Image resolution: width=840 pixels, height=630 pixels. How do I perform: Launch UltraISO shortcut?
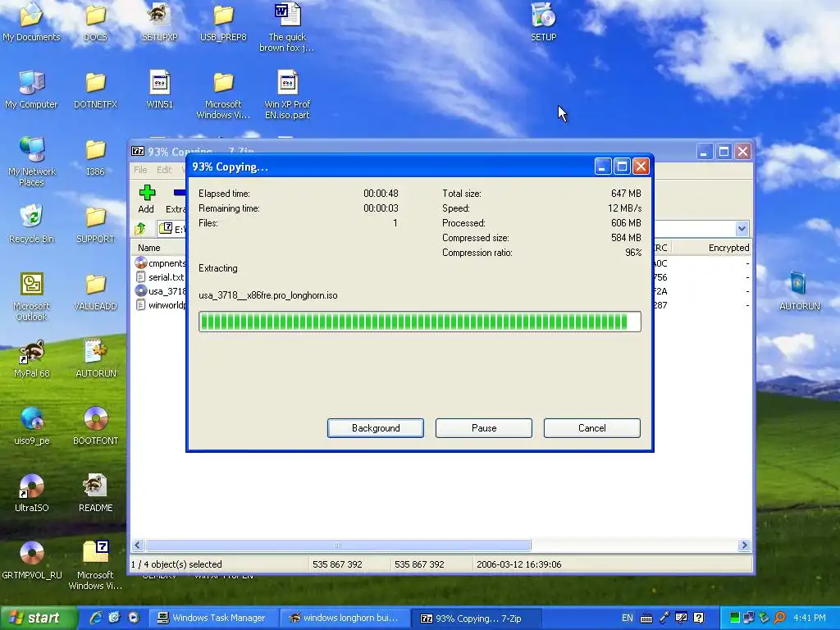point(32,492)
